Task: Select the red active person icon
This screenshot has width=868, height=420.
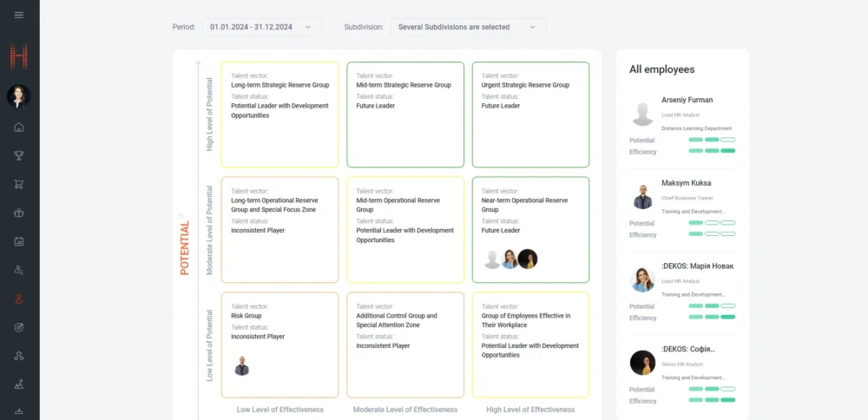Action: 19,299
